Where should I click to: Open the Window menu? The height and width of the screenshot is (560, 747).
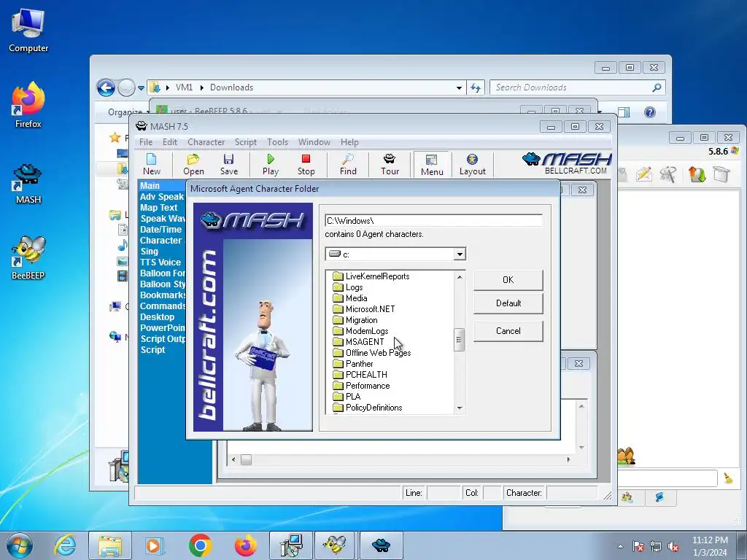click(x=314, y=142)
